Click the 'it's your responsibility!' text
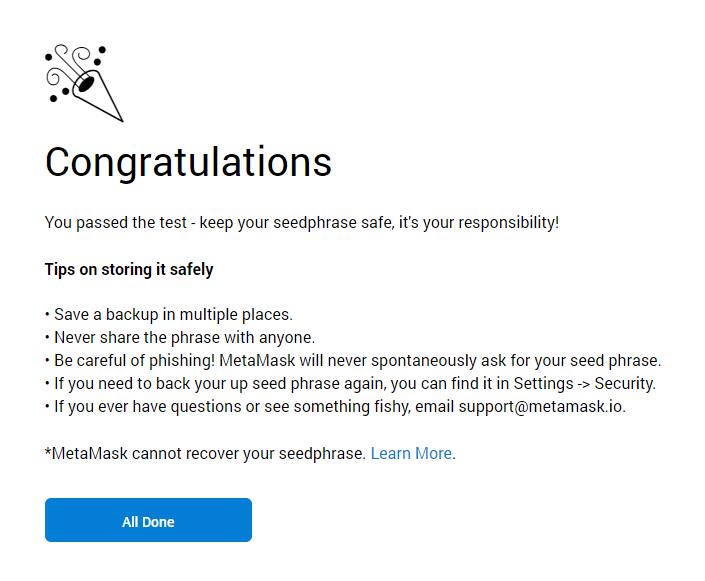Viewport: 705px width, 581px height. tap(478, 222)
